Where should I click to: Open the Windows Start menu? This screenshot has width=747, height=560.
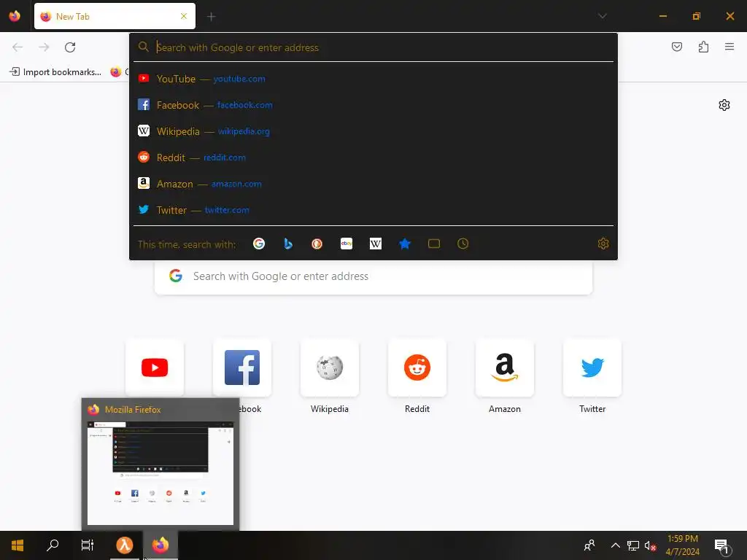pos(18,545)
